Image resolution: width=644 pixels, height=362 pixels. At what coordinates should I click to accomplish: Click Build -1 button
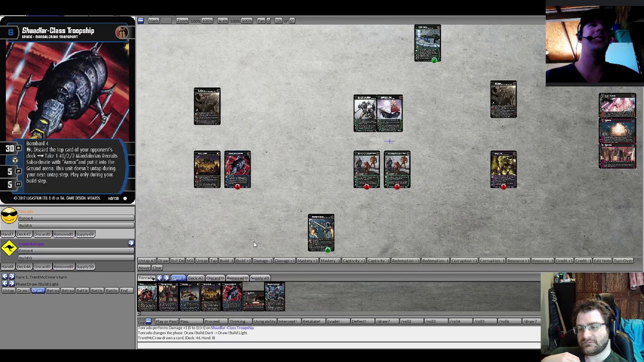226,260
